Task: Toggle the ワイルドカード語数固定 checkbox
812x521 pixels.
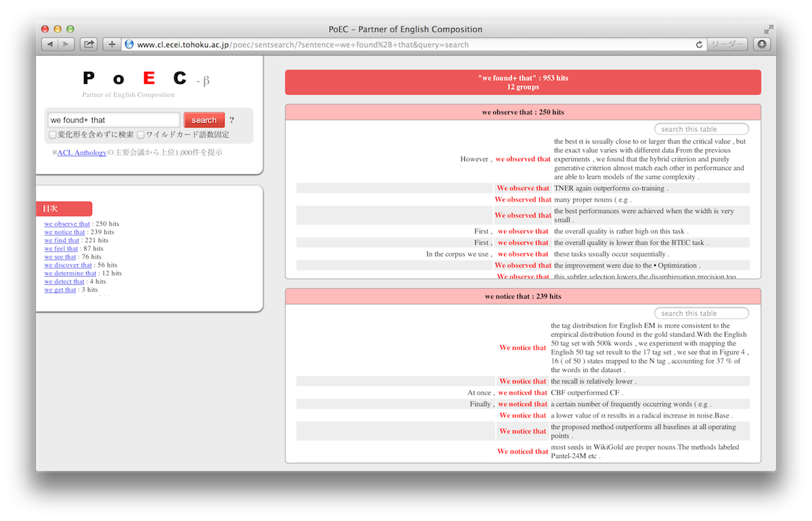Action: point(141,135)
